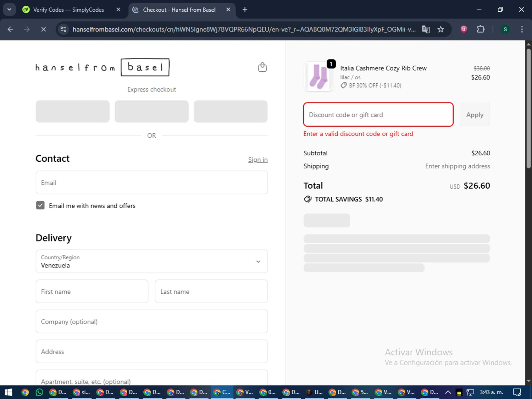The height and width of the screenshot is (399, 532).
Task: Close the Checkout tab
Action: 228,10
